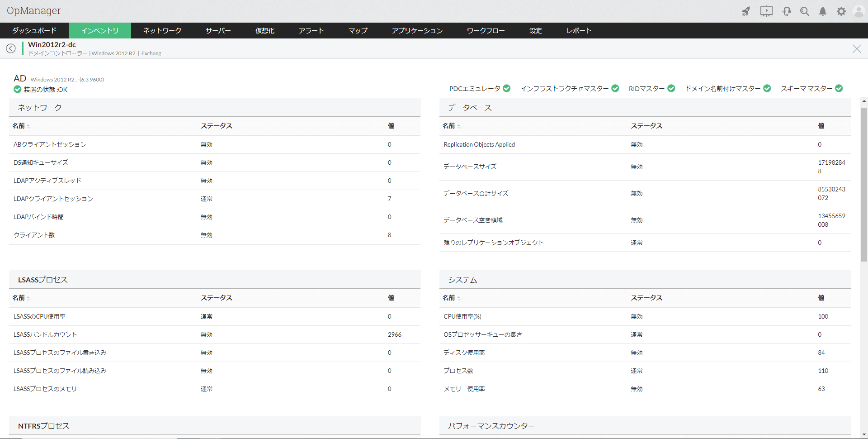Open the アラート tab
The height and width of the screenshot is (439, 868).
click(311, 30)
